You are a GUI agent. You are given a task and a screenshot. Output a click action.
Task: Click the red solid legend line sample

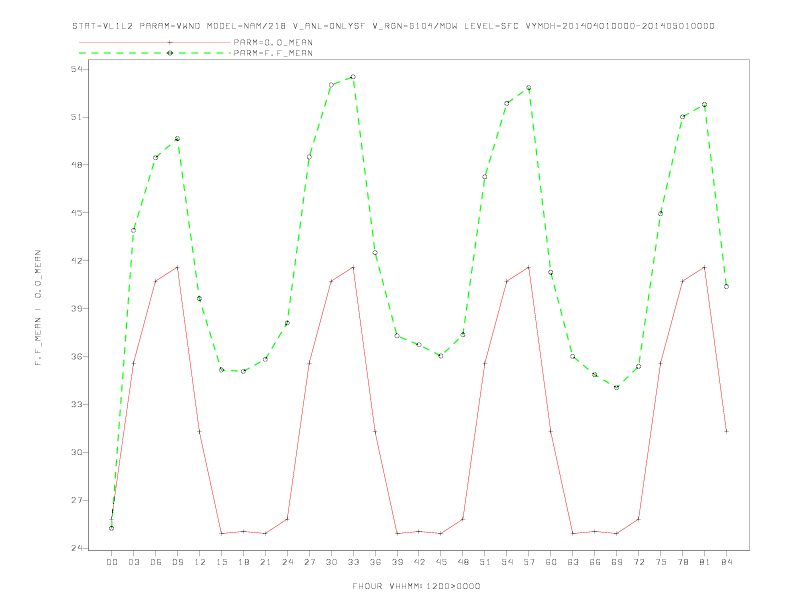pos(155,42)
